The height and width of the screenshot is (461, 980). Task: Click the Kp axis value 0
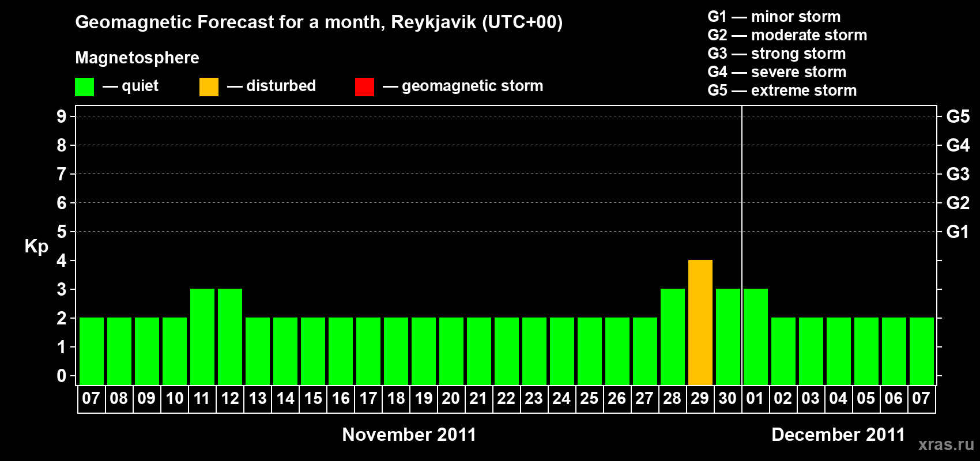point(62,376)
